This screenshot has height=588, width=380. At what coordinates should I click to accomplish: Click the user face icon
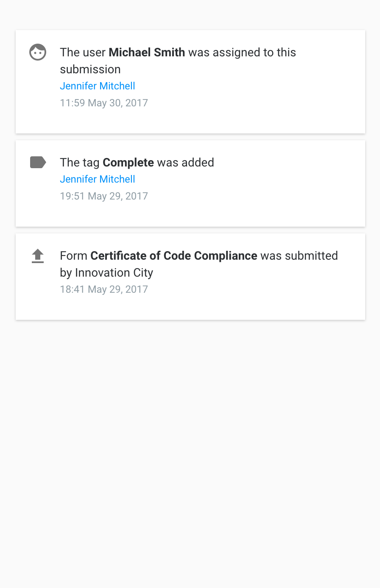coord(38,52)
